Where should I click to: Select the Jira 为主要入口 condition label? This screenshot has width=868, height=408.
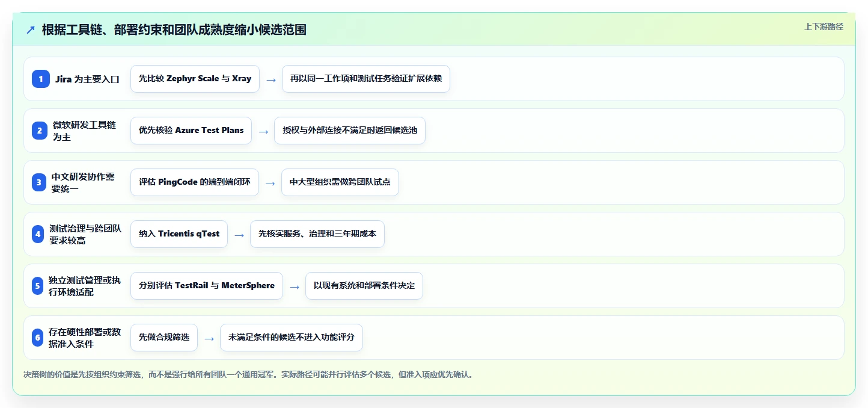pyautogui.click(x=87, y=79)
